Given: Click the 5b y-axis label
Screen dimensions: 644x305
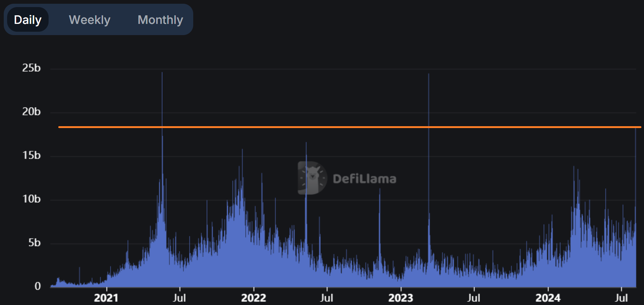Looking at the screenshot, I should [x=34, y=243].
